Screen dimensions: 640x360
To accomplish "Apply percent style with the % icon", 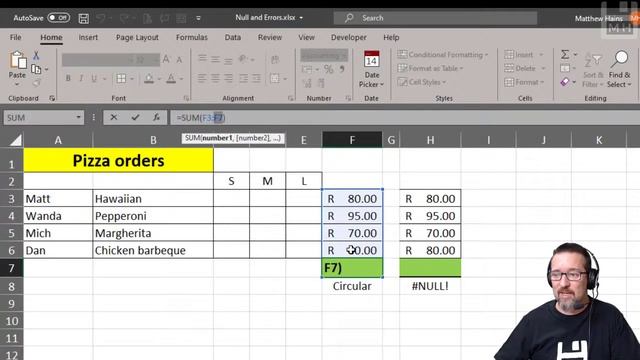I will pos(329,69).
